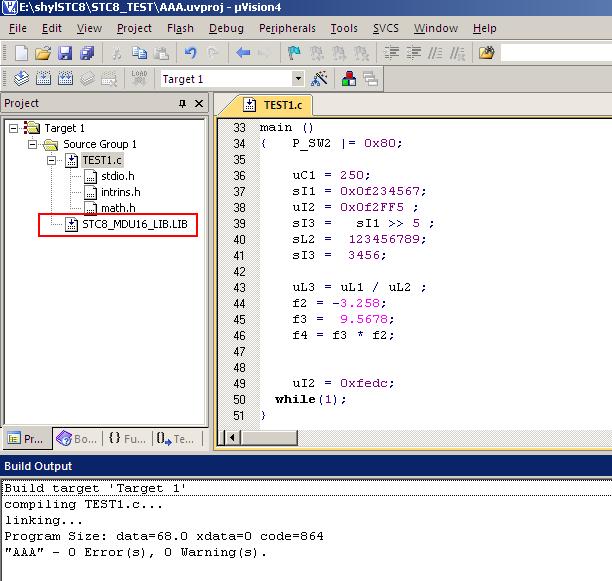Open the Flash menu
The width and height of the screenshot is (612, 581).
[180, 28]
